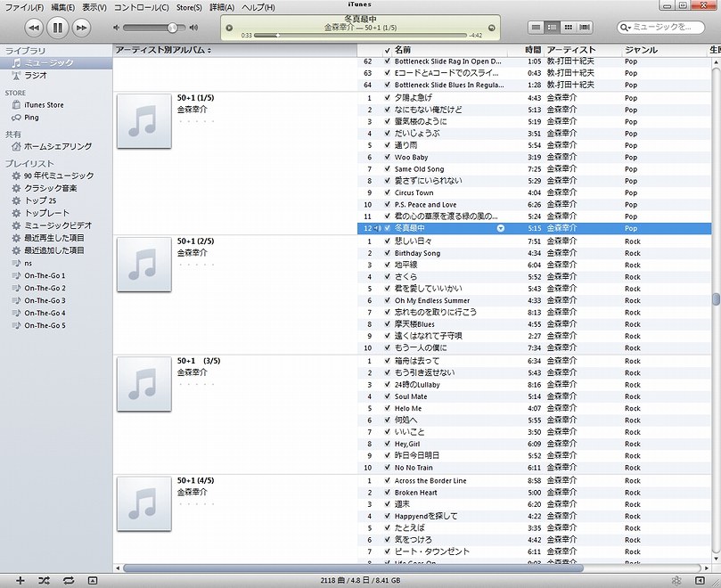Open search options magnifier dropdown
Image resolution: width=721 pixels, height=588 pixels.
coord(625,28)
